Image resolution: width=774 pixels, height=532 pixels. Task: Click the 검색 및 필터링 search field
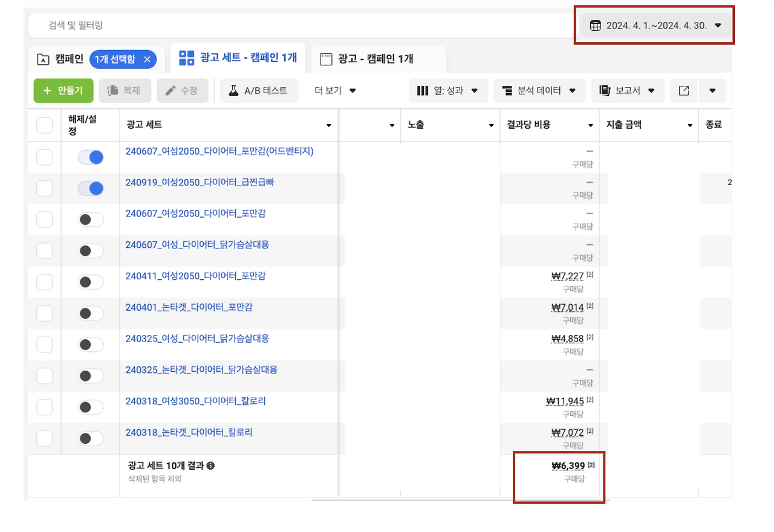pos(181,25)
